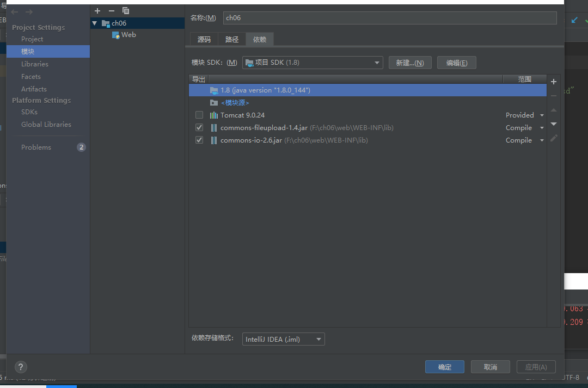Open dependency storage format dropdown
The image size is (588, 388).
tap(284, 339)
